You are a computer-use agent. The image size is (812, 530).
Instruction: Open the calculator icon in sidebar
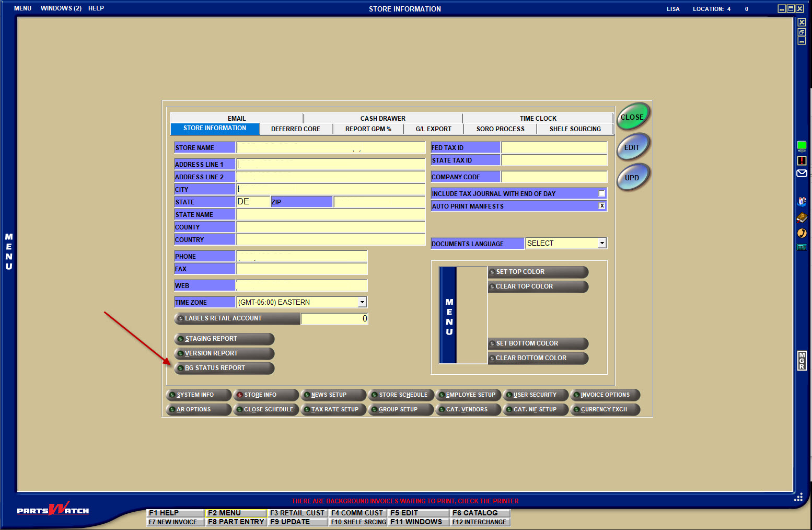point(802,247)
